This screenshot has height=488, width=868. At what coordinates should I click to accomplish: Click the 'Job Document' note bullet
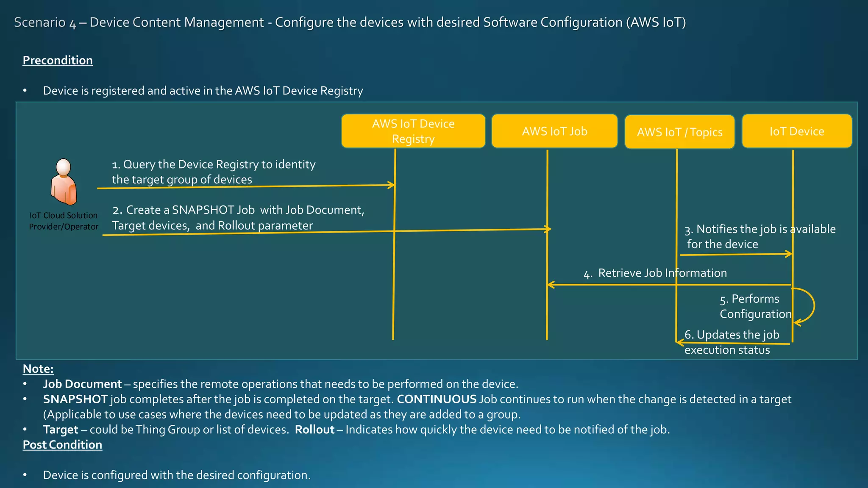281,384
